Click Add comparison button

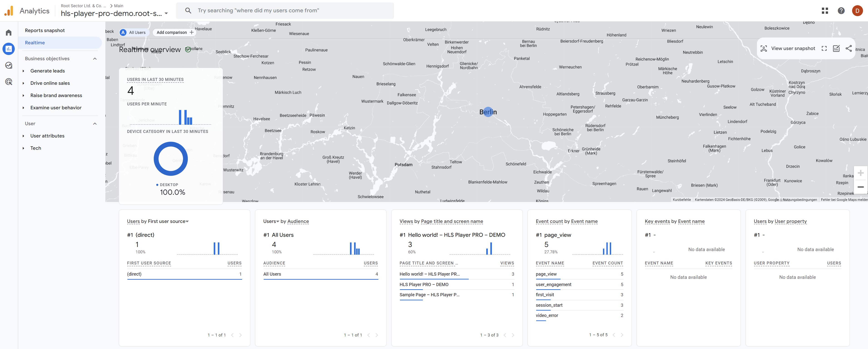point(175,32)
